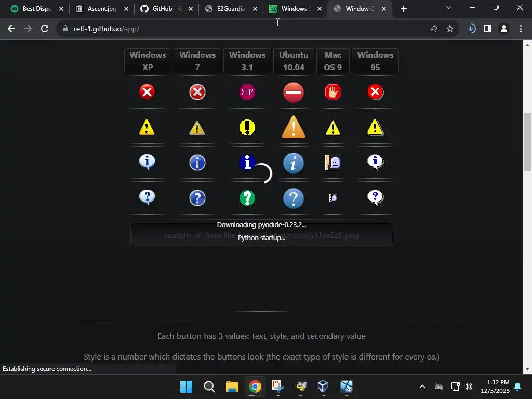532x399 pixels.
Task: Show hidden system tray icons
Action: pos(422,387)
